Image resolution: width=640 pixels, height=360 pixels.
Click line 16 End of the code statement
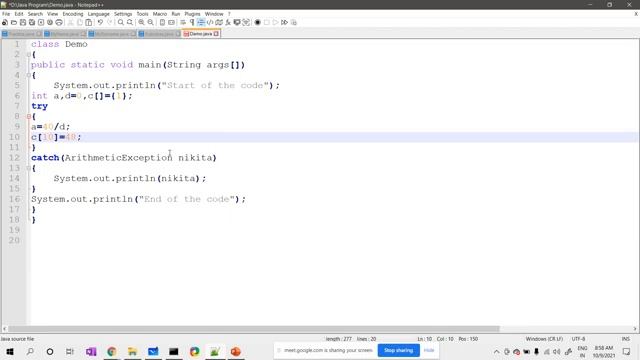point(139,199)
